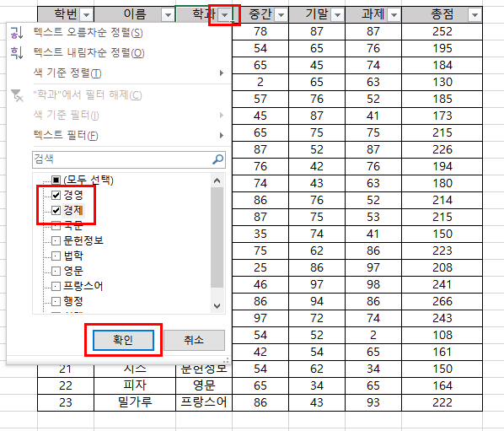Select the 총점 cell with 266
Viewport: 504px width, 431px height.
(442, 301)
